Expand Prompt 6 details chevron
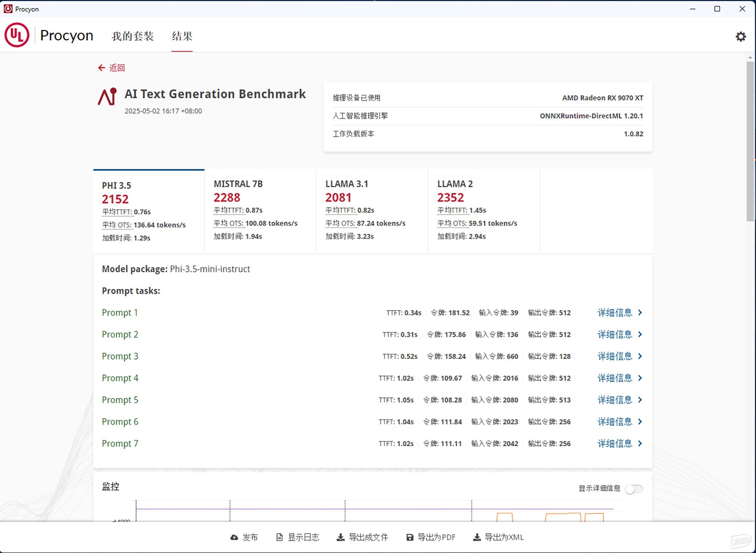Screen dimensions: 756x553 pyautogui.click(x=640, y=422)
